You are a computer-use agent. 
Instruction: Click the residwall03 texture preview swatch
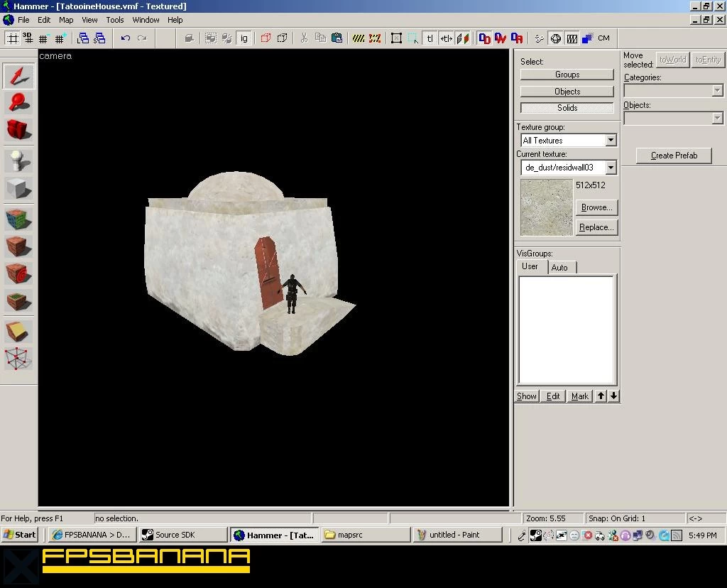click(546, 207)
